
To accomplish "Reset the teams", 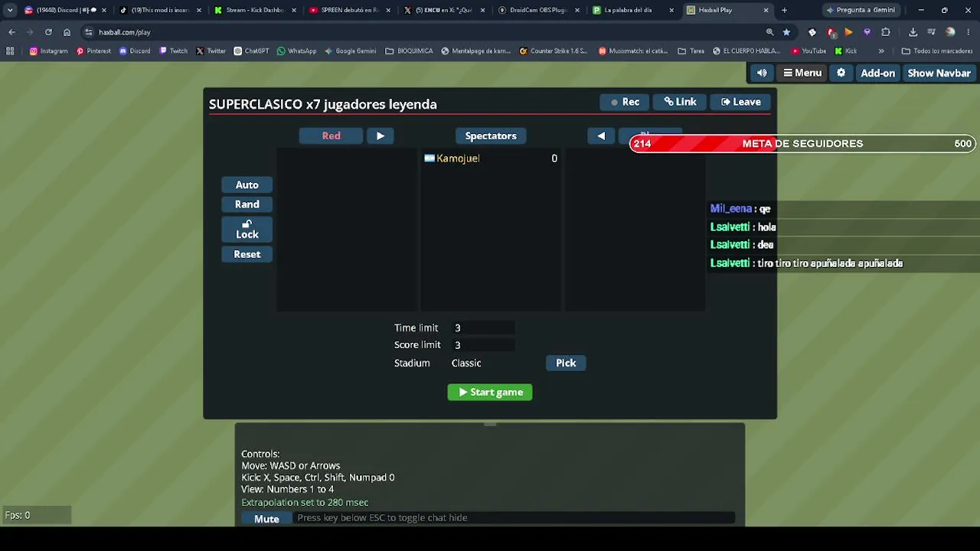I will click(x=247, y=254).
